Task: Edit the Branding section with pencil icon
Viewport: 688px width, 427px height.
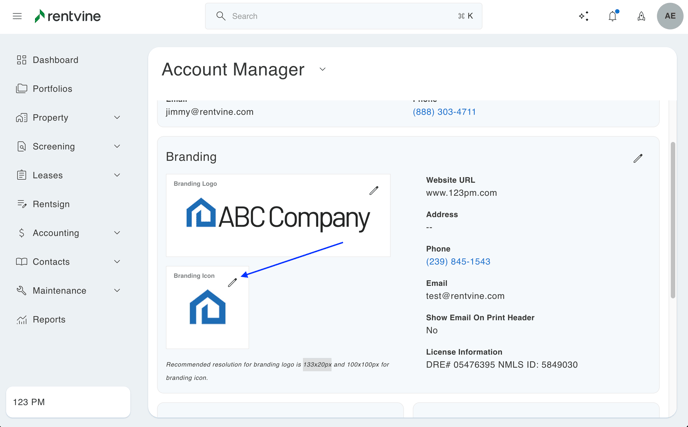Action: [x=638, y=158]
